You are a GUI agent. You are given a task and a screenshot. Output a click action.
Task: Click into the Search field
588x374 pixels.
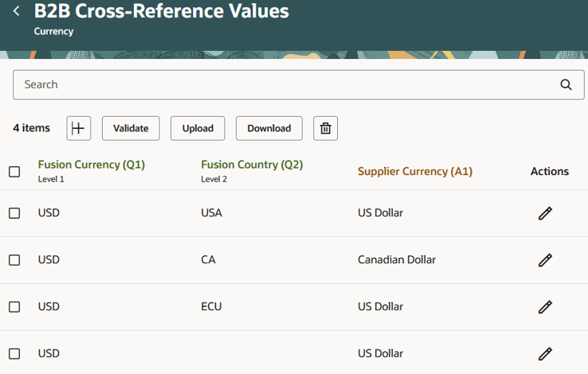(x=287, y=85)
